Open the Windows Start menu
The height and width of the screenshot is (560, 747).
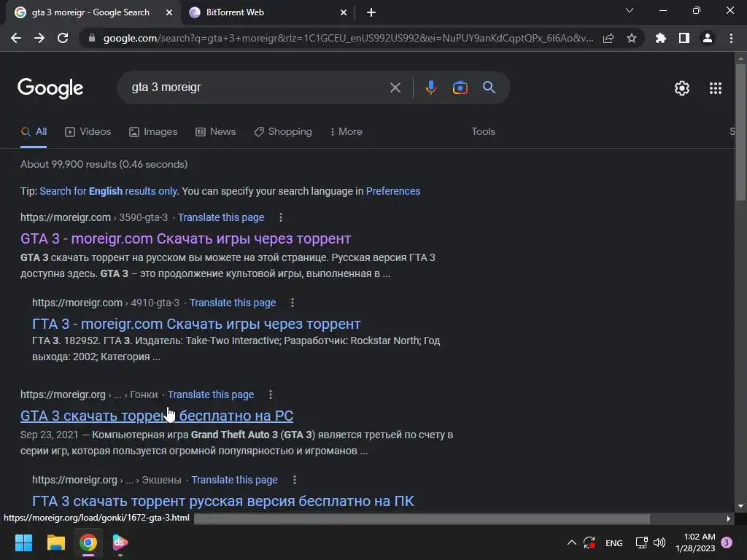[23, 542]
